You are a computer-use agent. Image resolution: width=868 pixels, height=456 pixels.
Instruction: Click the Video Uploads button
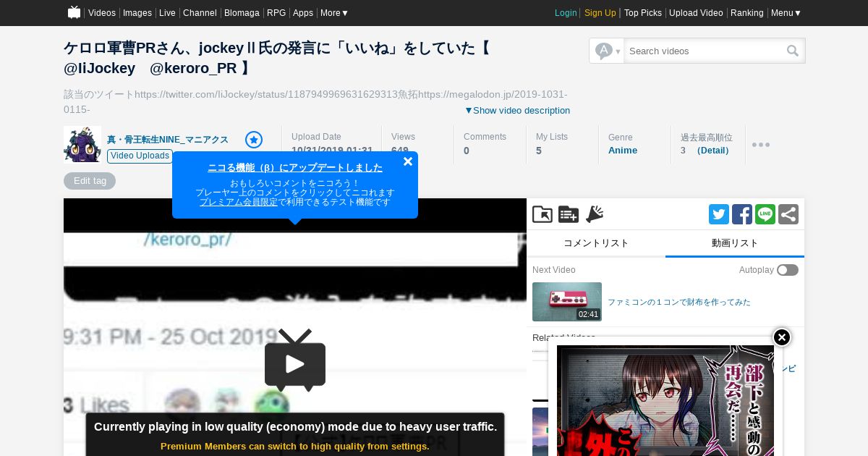click(140, 156)
